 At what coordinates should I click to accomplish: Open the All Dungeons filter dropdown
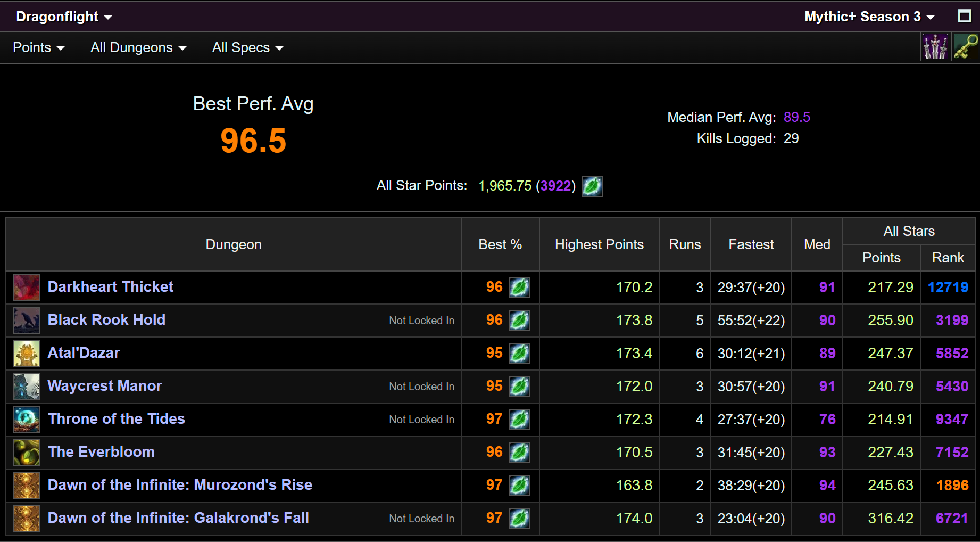tap(138, 47)
